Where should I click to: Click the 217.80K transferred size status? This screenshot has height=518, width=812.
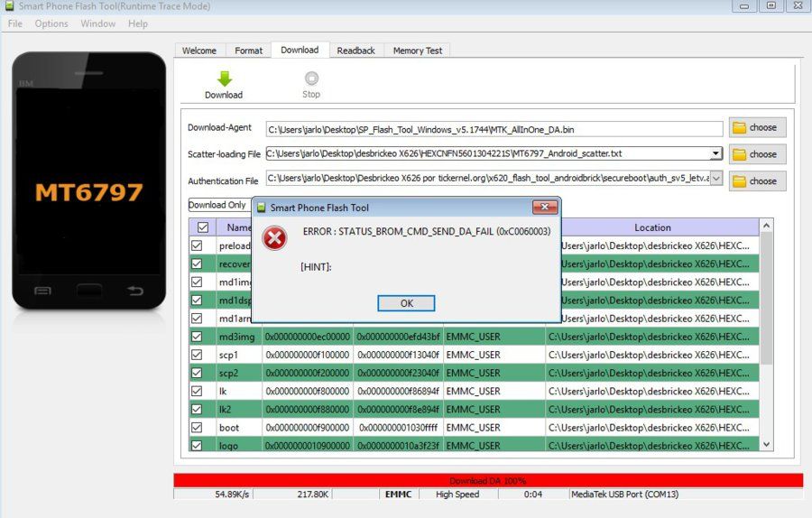[313, 495]
